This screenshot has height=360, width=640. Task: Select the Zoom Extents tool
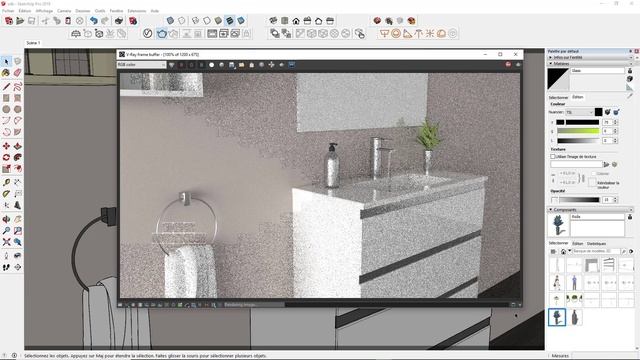click(x=6, y=242)
